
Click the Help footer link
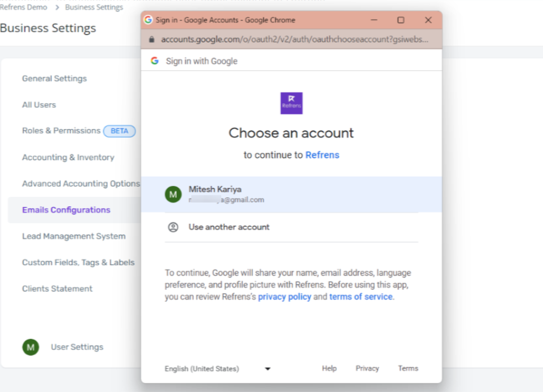coord(329,368)
